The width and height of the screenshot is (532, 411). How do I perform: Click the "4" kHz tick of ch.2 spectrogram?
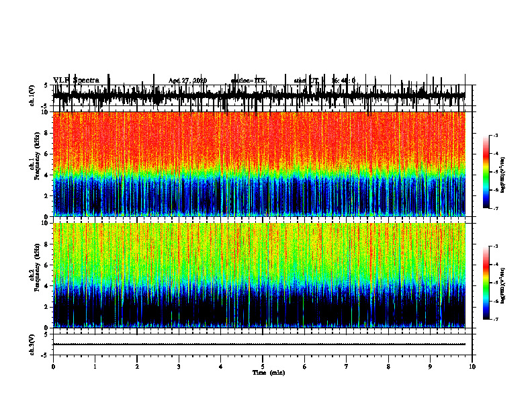click(46, 286)
